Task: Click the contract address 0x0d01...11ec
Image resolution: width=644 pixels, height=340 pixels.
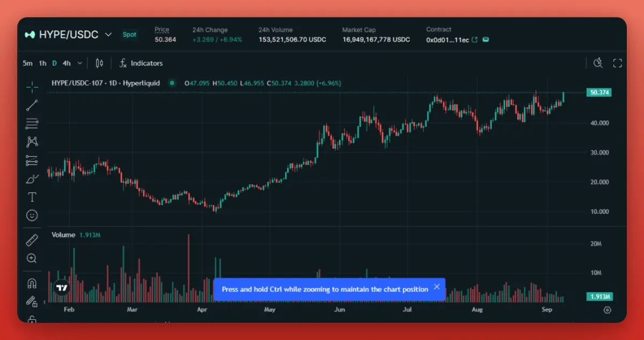Action: pos(448,40)
